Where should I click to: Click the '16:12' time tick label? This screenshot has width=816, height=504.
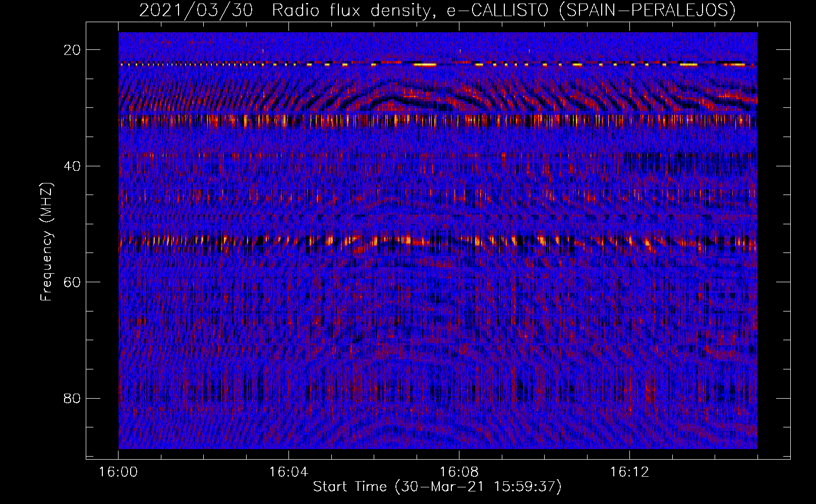(x=629, y=472)
